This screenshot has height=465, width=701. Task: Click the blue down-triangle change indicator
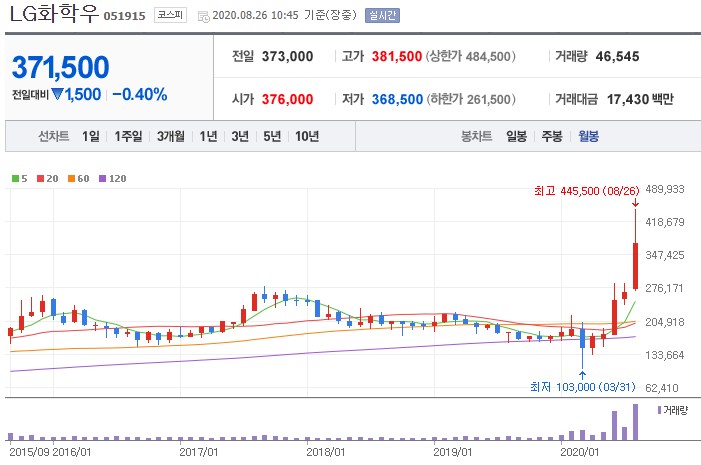pyautogui.click(x=57, y=94)
